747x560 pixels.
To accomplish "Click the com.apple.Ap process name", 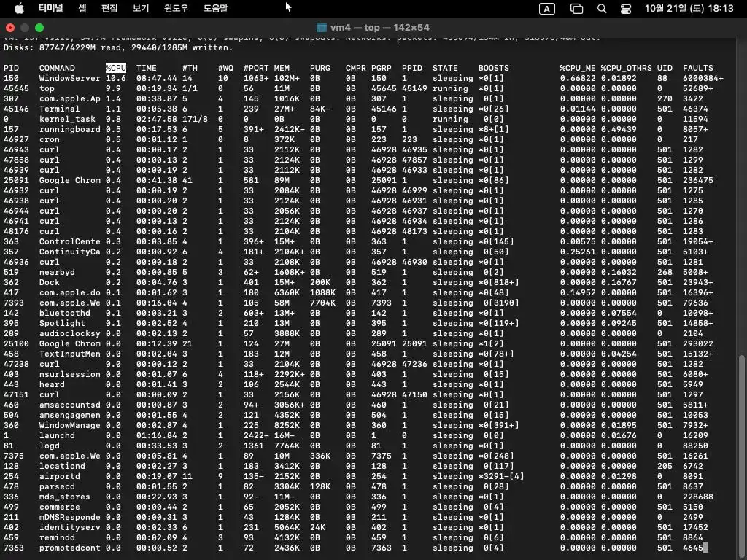I will point(69,98).
